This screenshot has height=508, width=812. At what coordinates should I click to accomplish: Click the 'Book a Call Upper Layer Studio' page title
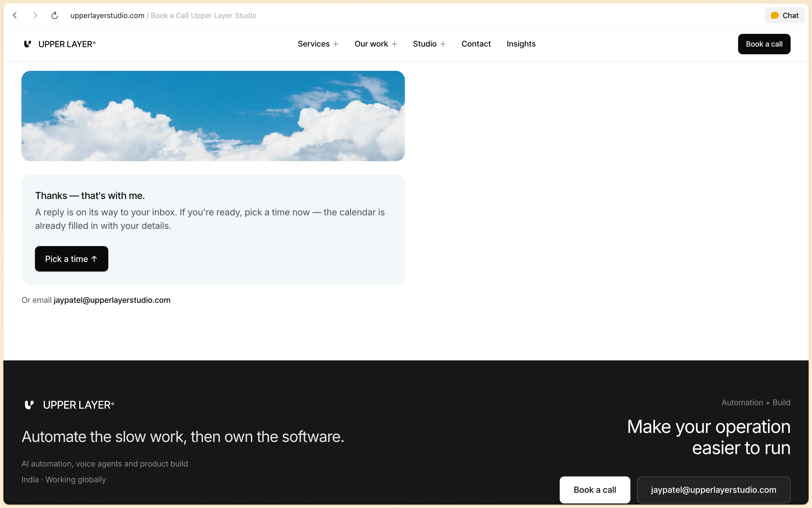click(203, 16)
